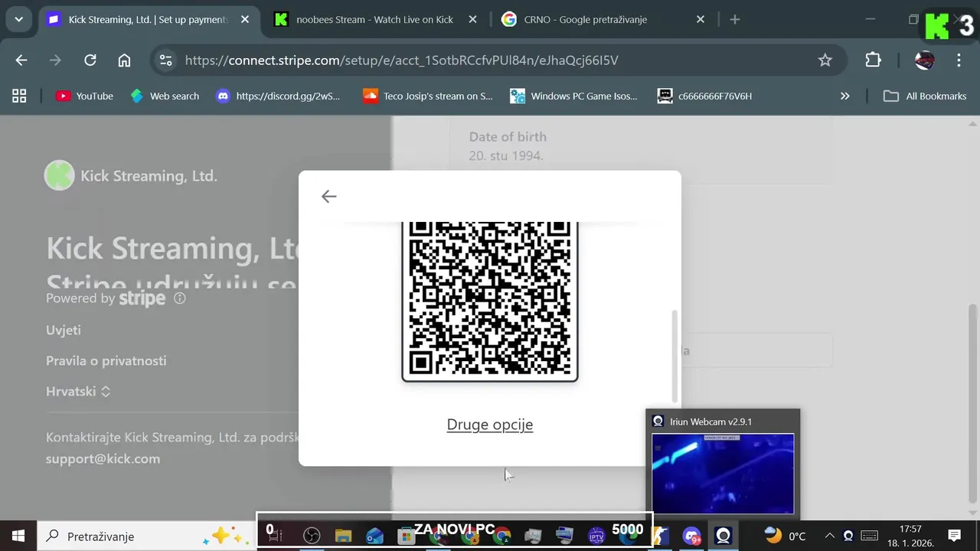Open the Chrome profile avatar
Viewport: 980px width, 551px height.
pyautogui.click(x=925, y=60)
